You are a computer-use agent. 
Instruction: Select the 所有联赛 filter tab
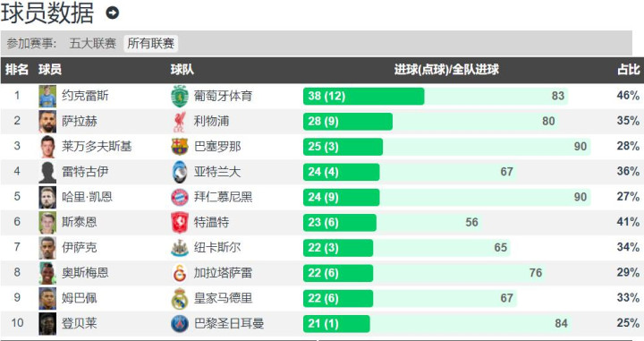point(151,43)
